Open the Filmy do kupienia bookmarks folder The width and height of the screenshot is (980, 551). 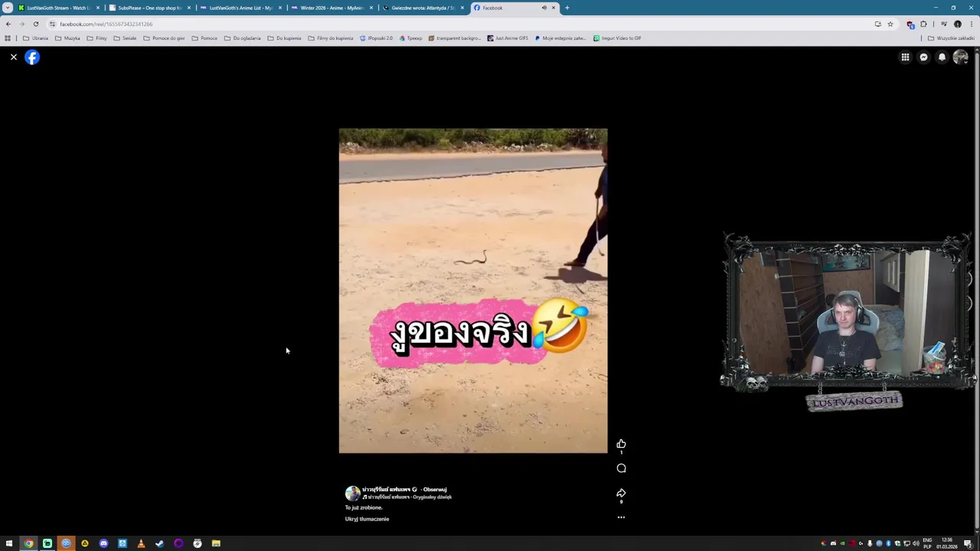pyautogui.click(x=331, y=38)
